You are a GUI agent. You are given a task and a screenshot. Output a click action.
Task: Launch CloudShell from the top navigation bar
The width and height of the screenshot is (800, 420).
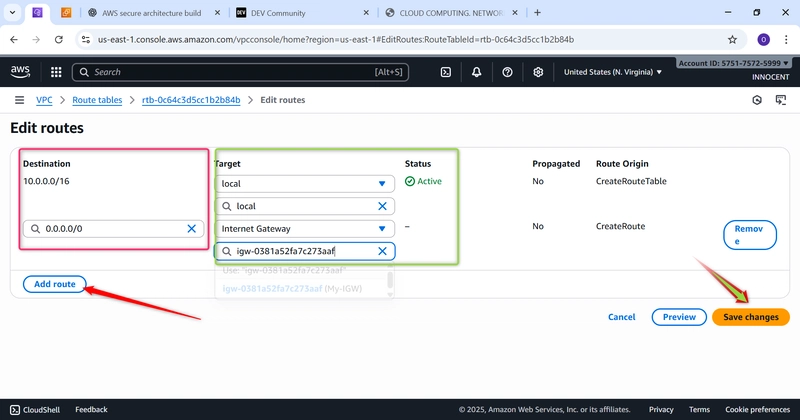[x=445, y=72]
